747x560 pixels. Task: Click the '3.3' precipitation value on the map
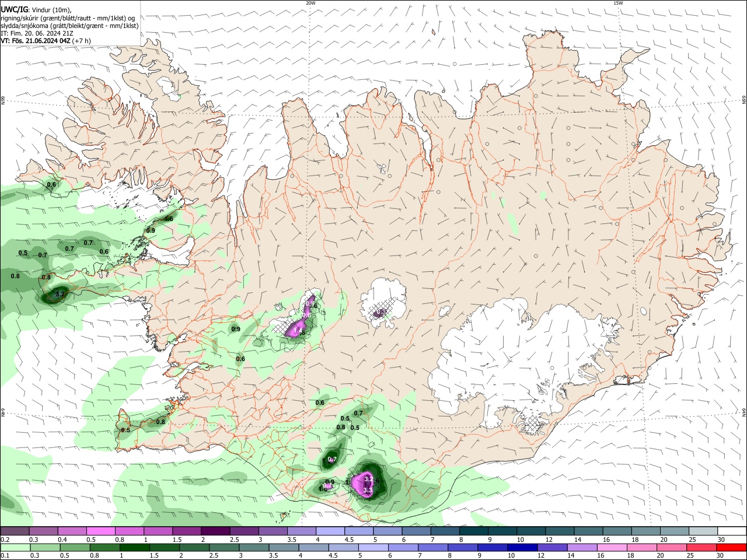click(368, 491)
